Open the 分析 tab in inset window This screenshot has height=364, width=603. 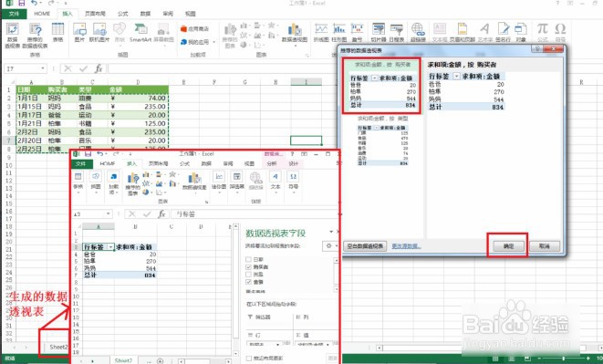point(272,163)
